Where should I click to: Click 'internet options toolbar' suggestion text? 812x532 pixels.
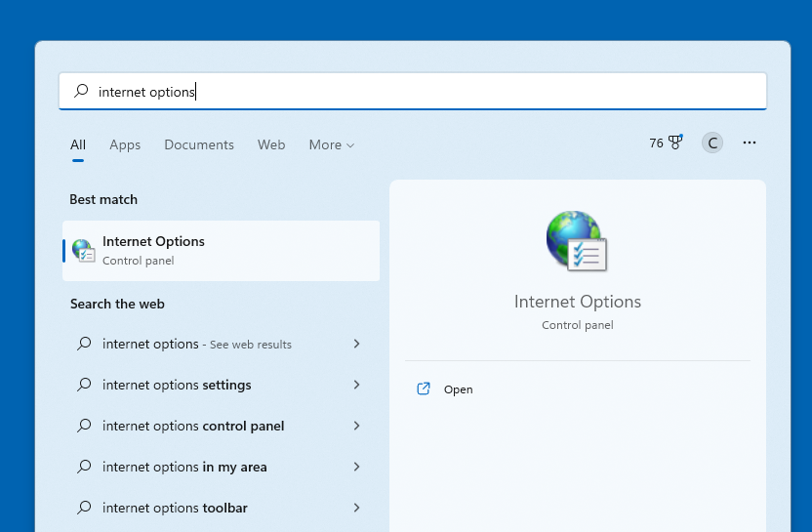pos(175,508)
